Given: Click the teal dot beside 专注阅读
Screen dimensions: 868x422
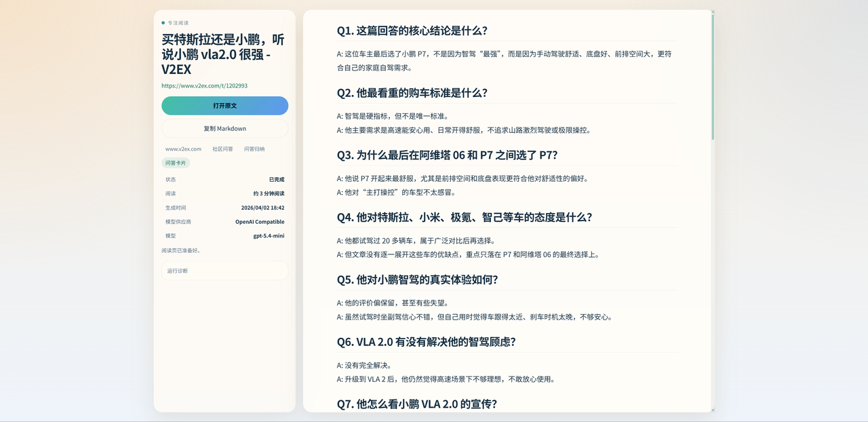Looking at the screenshot, I should [x=163, y=23].
